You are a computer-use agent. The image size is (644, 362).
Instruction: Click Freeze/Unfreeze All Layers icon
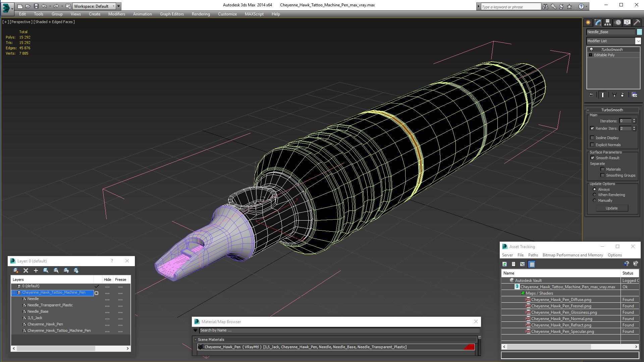pyautogui.click(x=76, y=270)
